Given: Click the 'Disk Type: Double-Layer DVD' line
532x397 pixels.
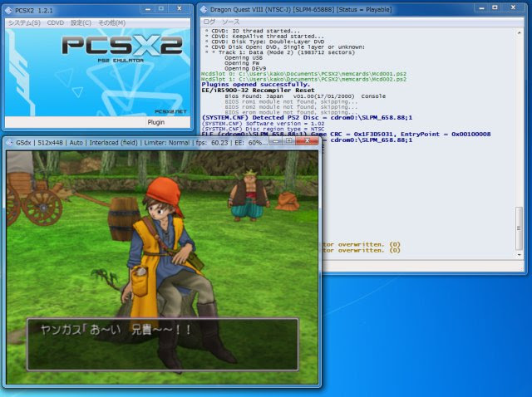Looking at the screenshot, I should (x=264, y=42).
